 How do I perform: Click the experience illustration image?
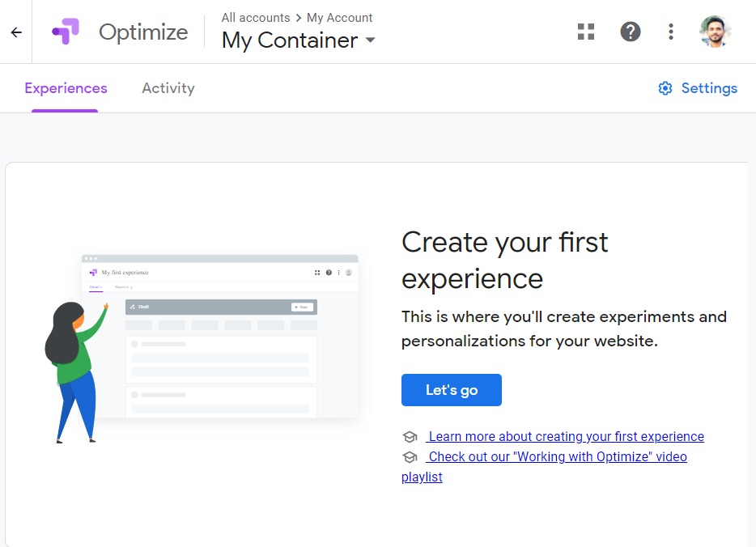202,349
